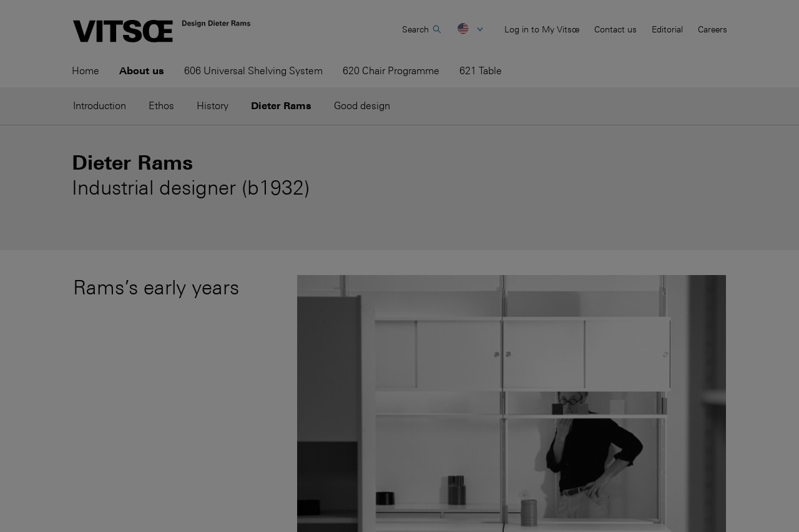Click the Dieter Rams page heading
799x532 pixels.
(x=132, y=162)
